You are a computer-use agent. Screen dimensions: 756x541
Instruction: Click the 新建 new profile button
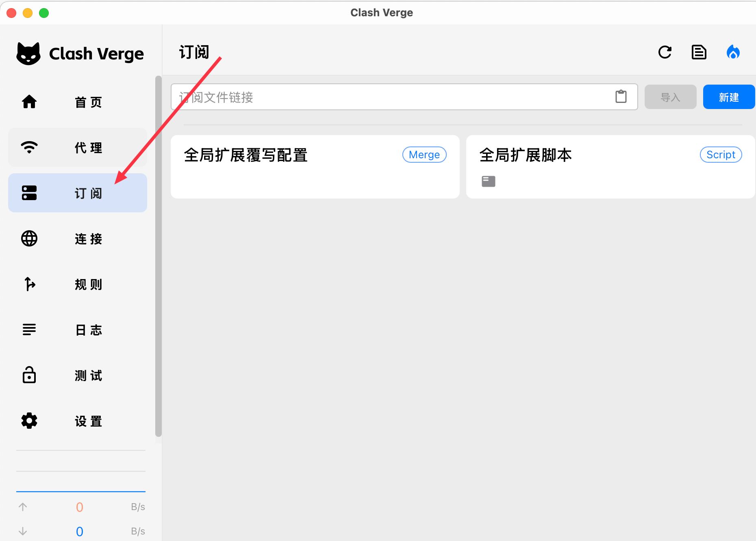pos(729,97)
